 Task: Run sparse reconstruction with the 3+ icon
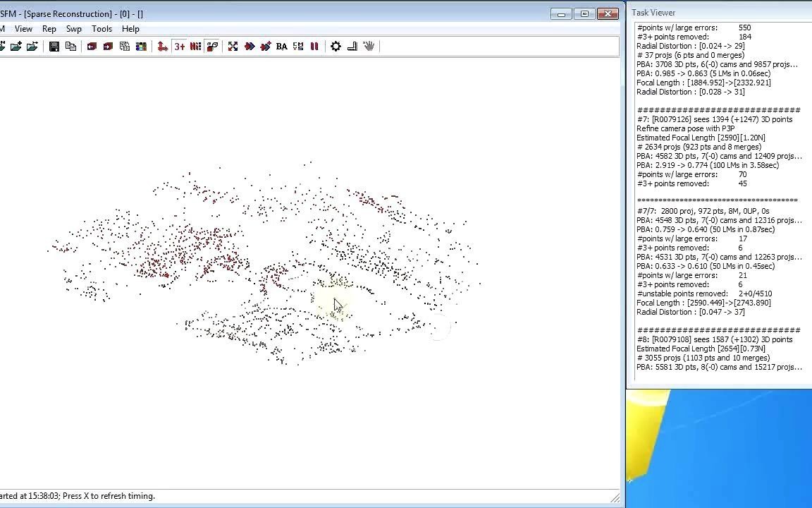[179, 47]
